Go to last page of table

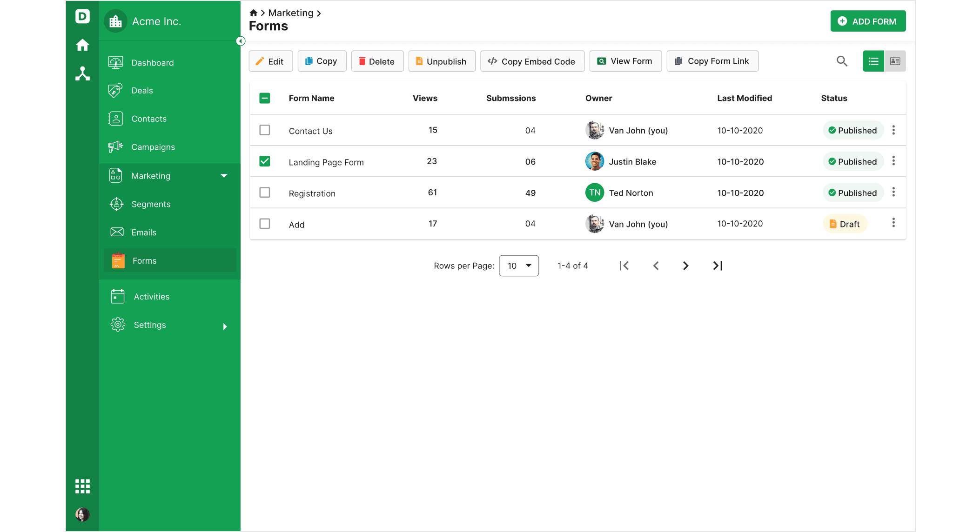[x=717, y=266]
